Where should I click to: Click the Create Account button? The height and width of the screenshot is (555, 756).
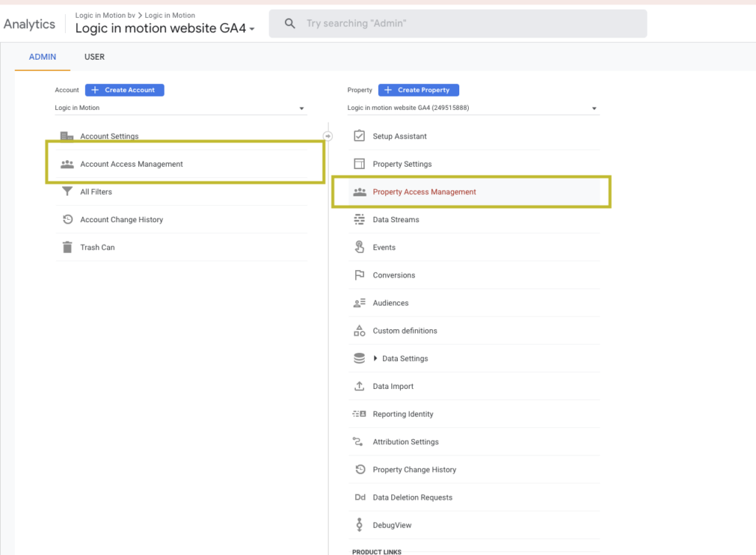125,90
